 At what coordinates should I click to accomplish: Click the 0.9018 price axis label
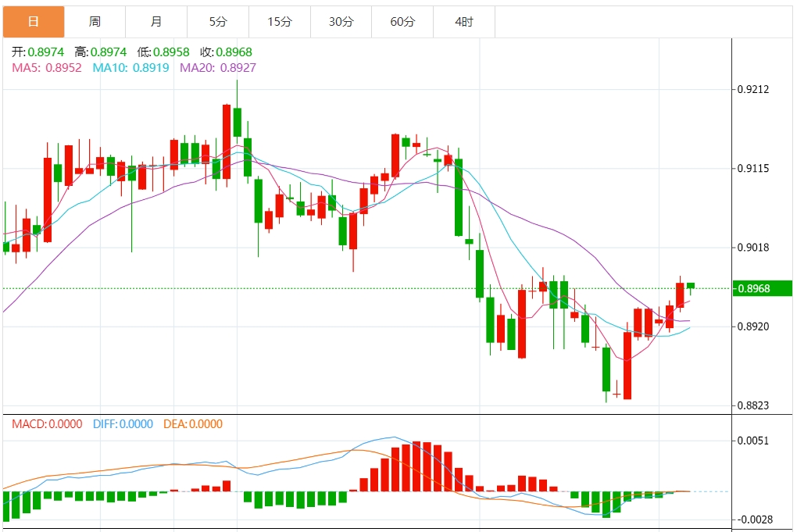tap(753, 248)
